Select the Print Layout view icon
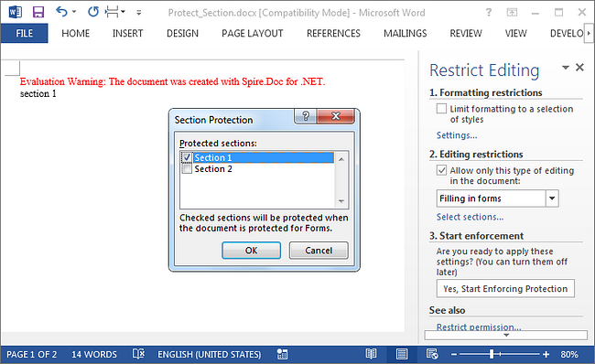This screenshot has width=595, height=364. tap(402, 354)
